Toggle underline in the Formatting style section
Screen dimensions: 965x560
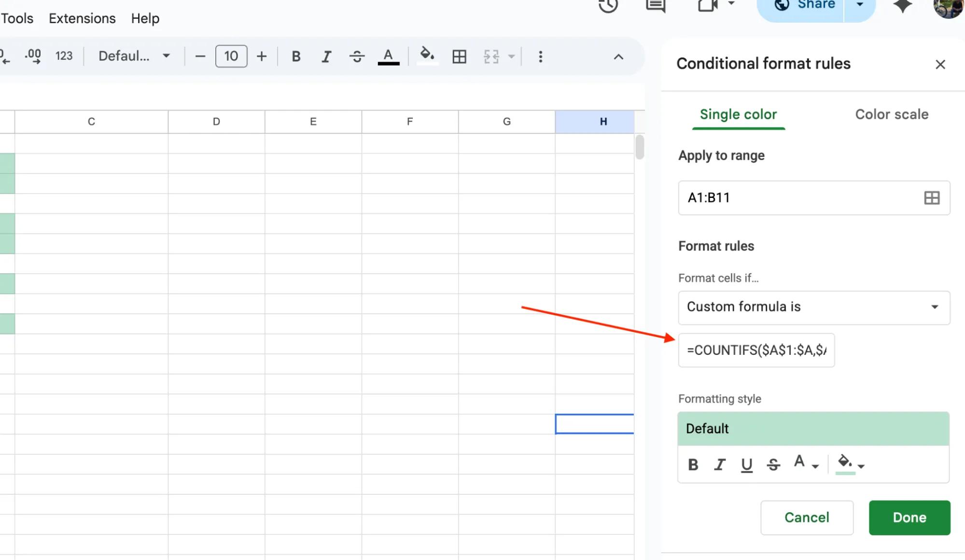tap(746, 464)
